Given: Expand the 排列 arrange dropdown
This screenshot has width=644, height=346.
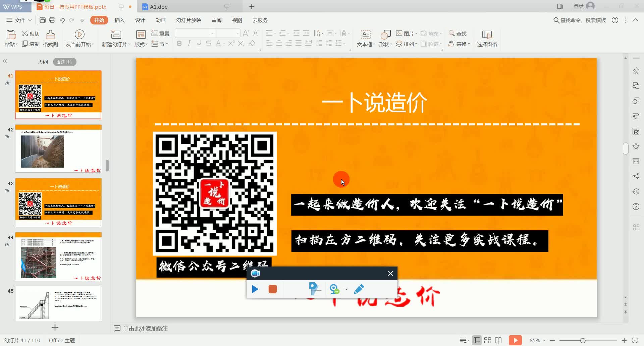Looking at the screenshot, I should 416,44.
